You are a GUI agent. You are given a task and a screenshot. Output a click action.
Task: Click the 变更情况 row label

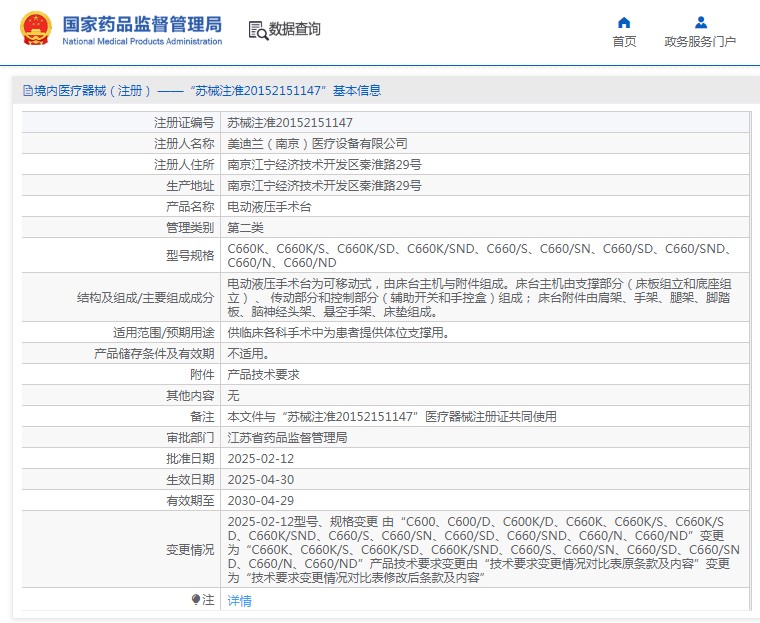190,549
